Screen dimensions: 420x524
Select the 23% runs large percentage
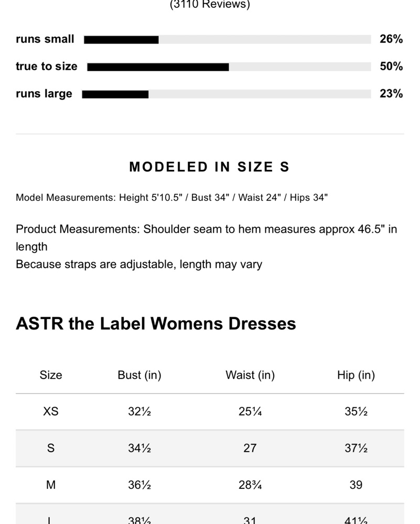click(391, 94)
